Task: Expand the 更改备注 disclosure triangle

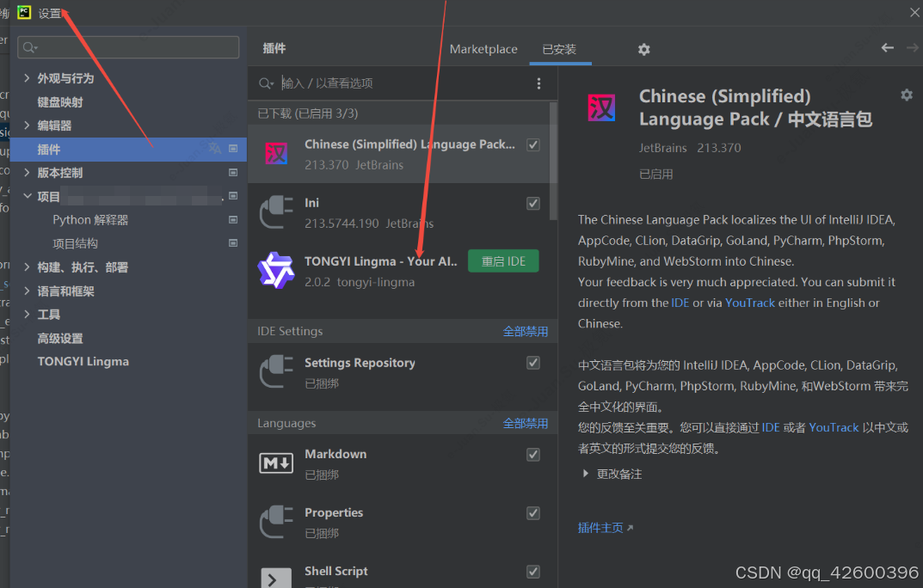Action: pyautogui.click(x=585, y=474)
